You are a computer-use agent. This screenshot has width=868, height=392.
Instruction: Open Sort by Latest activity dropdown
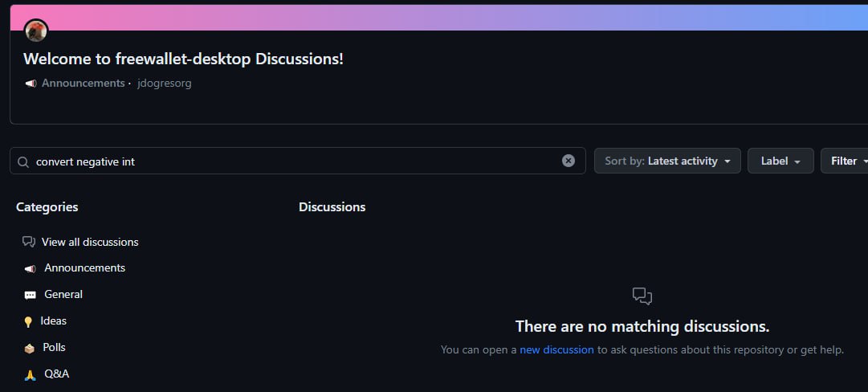[x=667, y=161]
